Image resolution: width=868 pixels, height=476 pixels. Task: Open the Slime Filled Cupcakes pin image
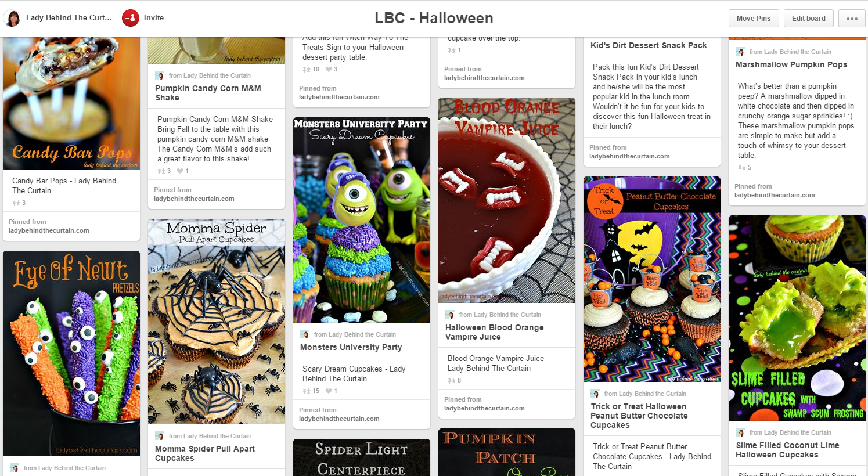tap(797, 318)
